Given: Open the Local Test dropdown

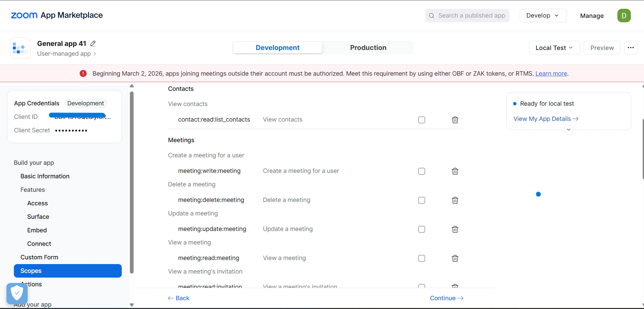Looking at the screenshot, I should tap(554, 48).
